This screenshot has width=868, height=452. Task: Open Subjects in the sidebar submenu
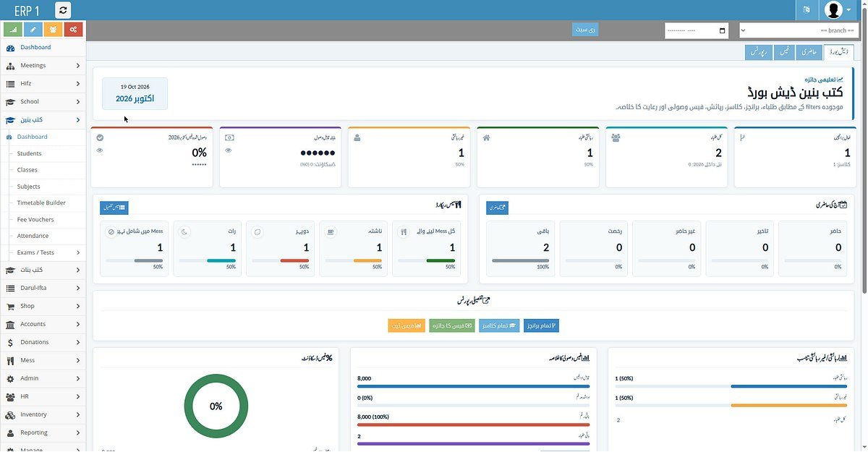point(29,187)
